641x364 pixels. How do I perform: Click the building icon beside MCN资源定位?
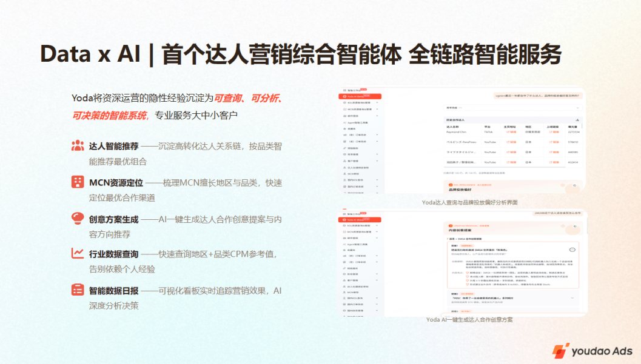coord(77,182)
